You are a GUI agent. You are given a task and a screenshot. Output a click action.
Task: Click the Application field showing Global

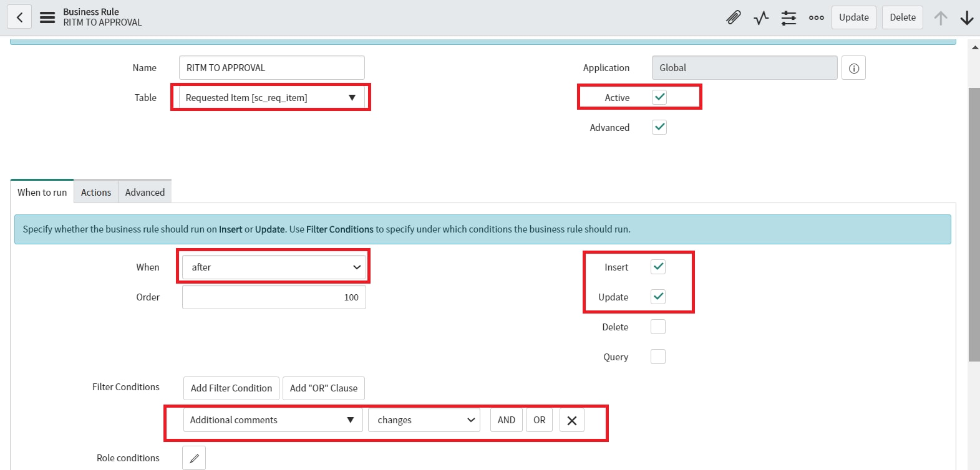tap(744, 68)
